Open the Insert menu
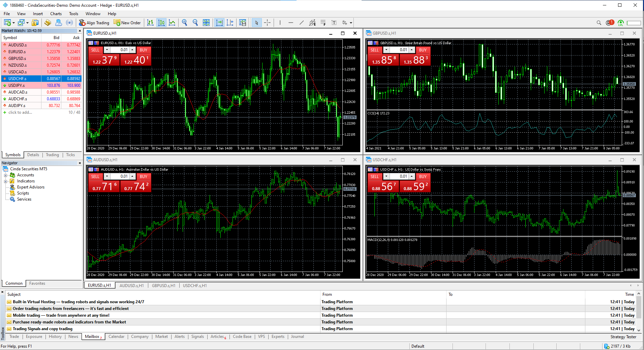This screenshot has width=644, height=350. [x=38, y=14]
